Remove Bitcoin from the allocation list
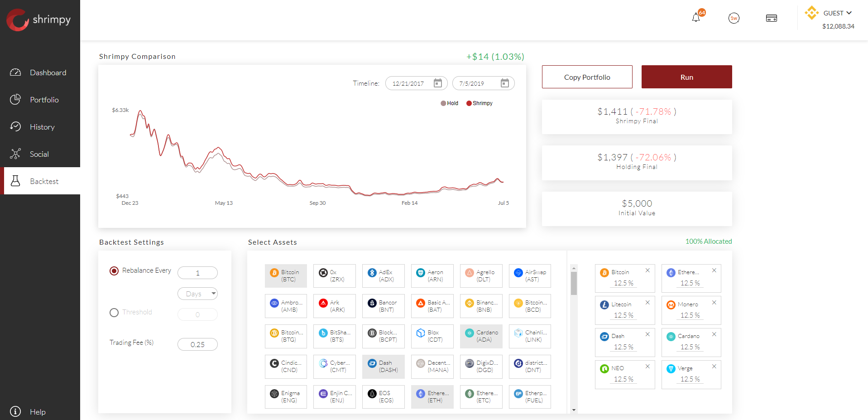Image resolution: width=868 pixels, height=420 pixels. point(647,270)
